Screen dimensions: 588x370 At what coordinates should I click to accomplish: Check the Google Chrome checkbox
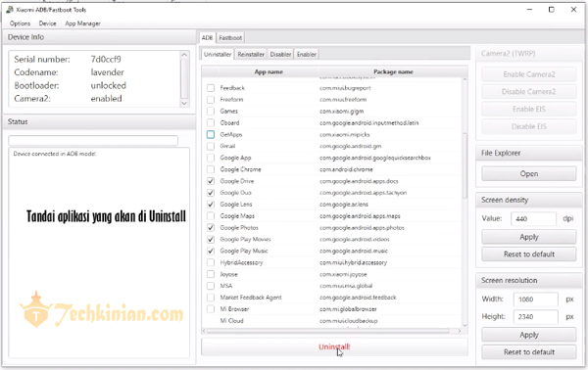[211, 169]
